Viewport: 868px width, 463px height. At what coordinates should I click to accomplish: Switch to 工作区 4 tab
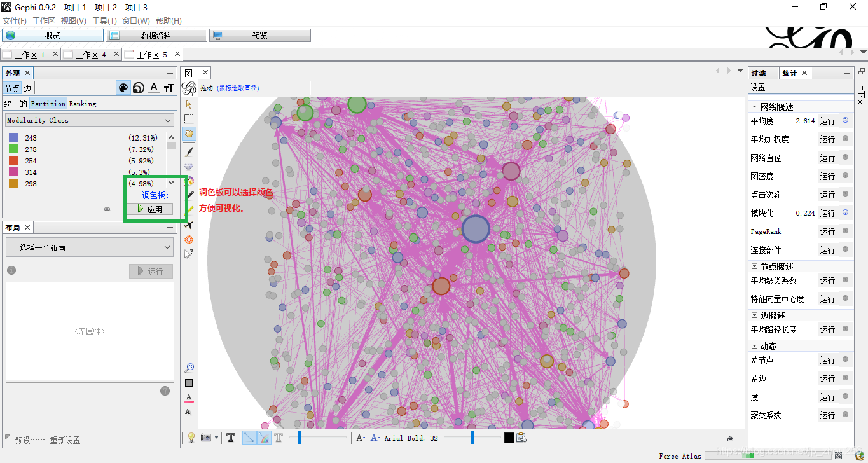point(91,55)
